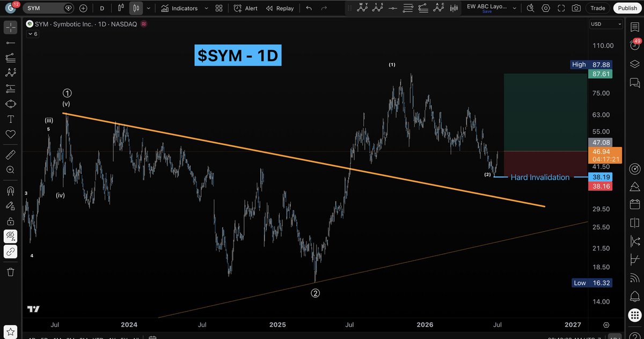The width and height of the screenshot is (644, 339).
Task: Open the calendar panel in right sidebar
Action: point(634,204)
